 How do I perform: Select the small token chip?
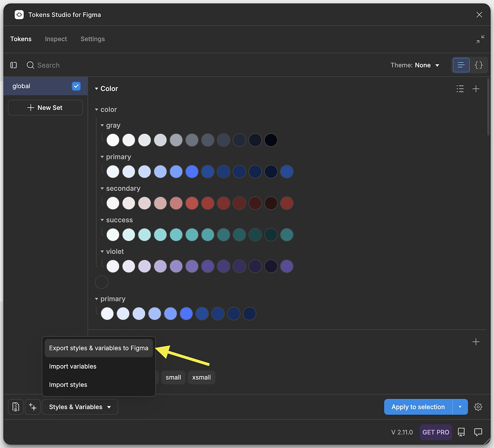(x=173, y=377)
